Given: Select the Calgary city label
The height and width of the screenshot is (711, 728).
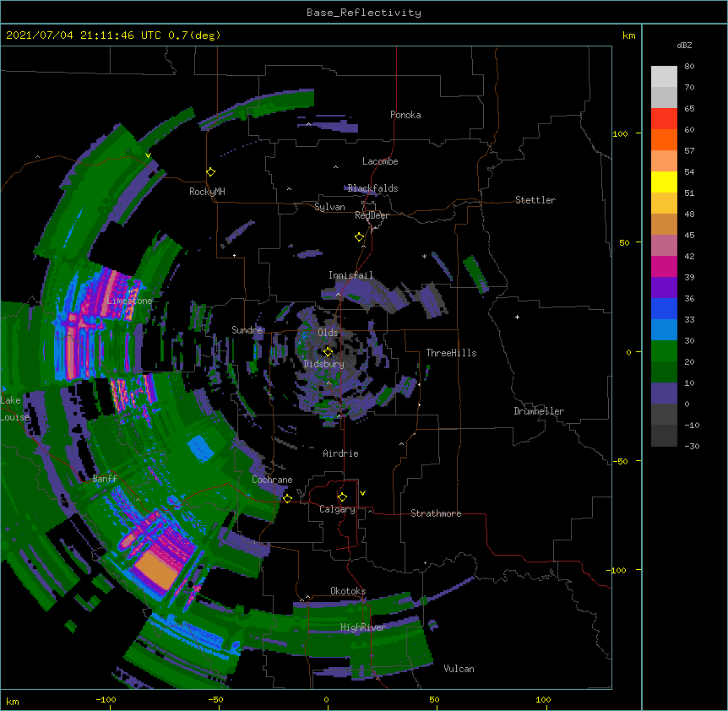Looking at the screenshot, I should click(337, 509).
